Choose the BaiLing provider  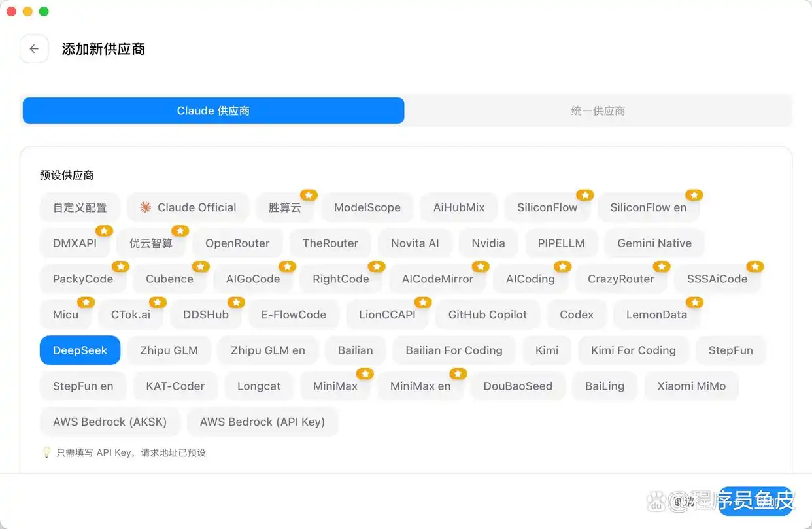(x=605, y=386)
